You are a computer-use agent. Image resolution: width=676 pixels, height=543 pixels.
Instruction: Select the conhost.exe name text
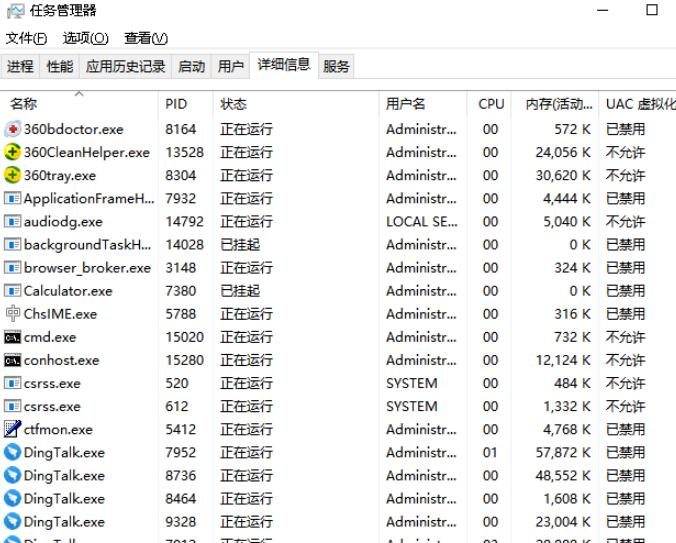[62, 360]
